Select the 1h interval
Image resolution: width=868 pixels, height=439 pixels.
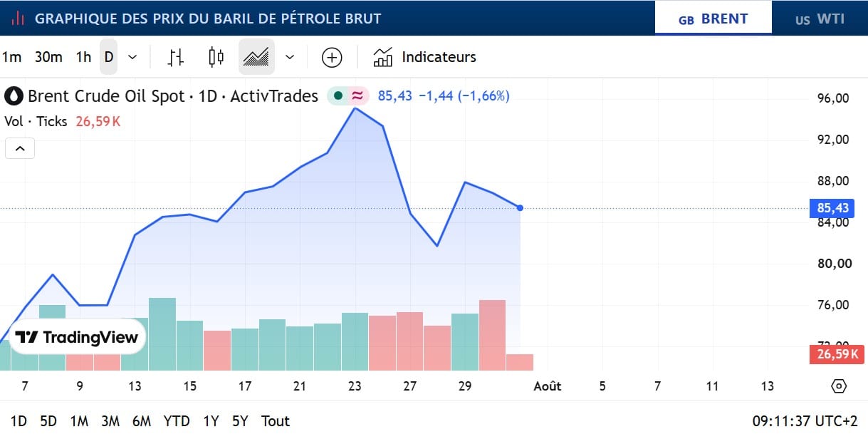pyautogui.click(x=83, y=57)
